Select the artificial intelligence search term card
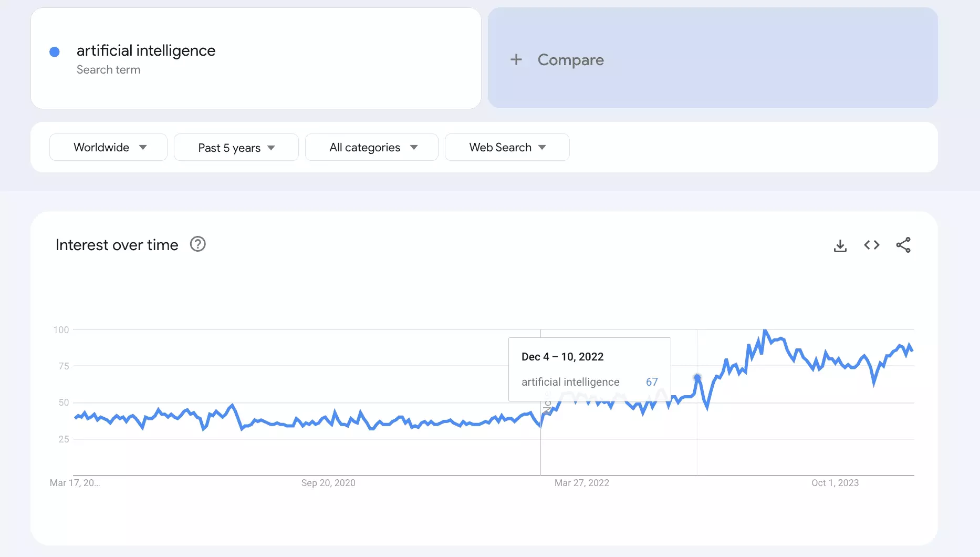980x557 pixels. 256,58
